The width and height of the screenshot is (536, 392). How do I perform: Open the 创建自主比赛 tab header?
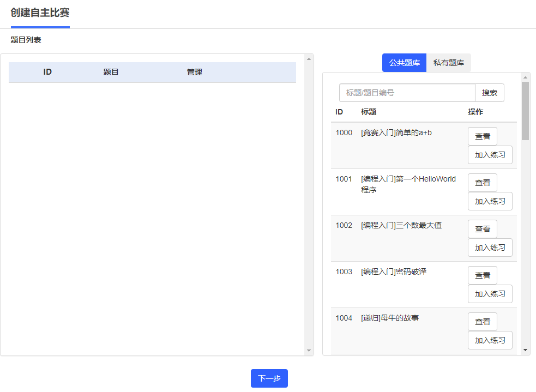40,13
